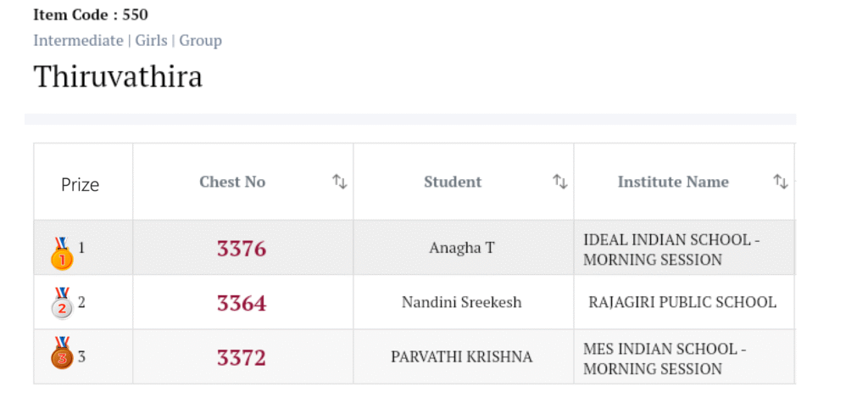
Task: Click the silver second-prize medal icon
Action: tap(62, 304)
